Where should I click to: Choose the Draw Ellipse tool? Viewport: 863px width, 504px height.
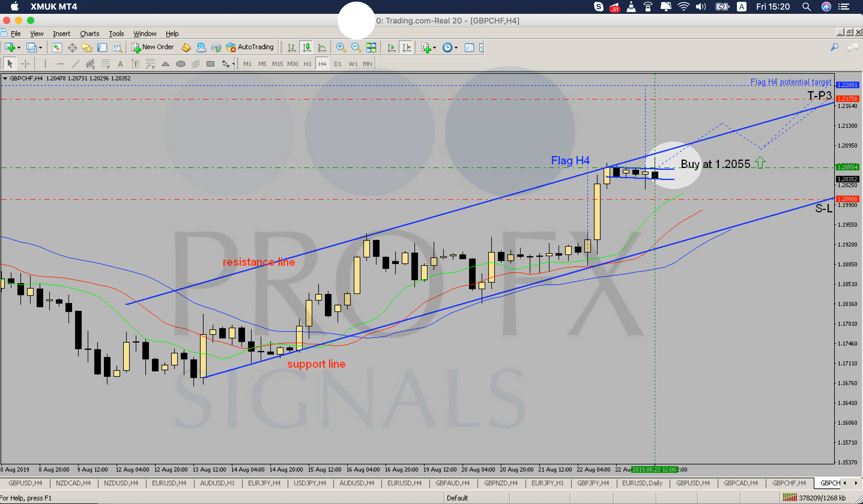coord(180,64)
